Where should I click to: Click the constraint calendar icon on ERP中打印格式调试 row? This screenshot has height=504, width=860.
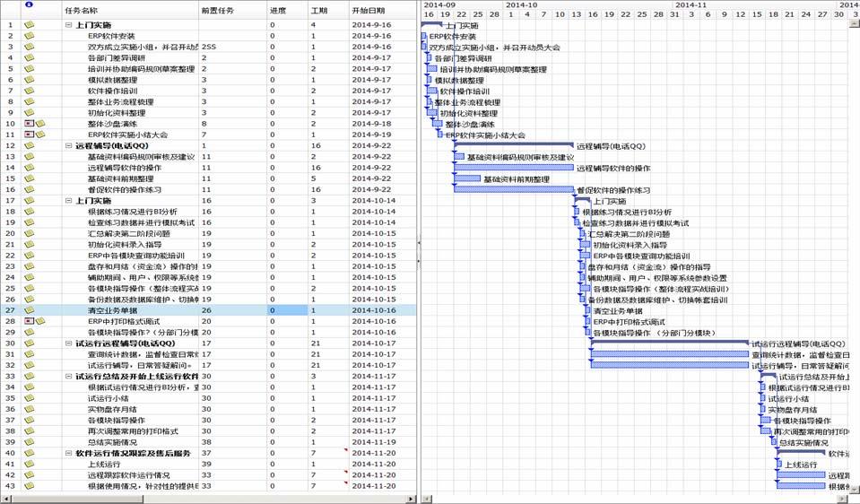click(x=29, y=321)
